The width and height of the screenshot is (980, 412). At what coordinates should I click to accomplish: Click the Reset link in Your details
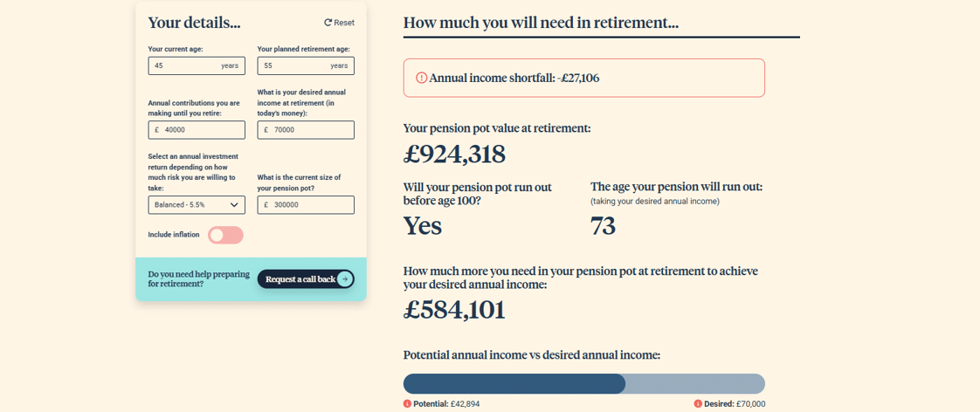pos(340,23)
